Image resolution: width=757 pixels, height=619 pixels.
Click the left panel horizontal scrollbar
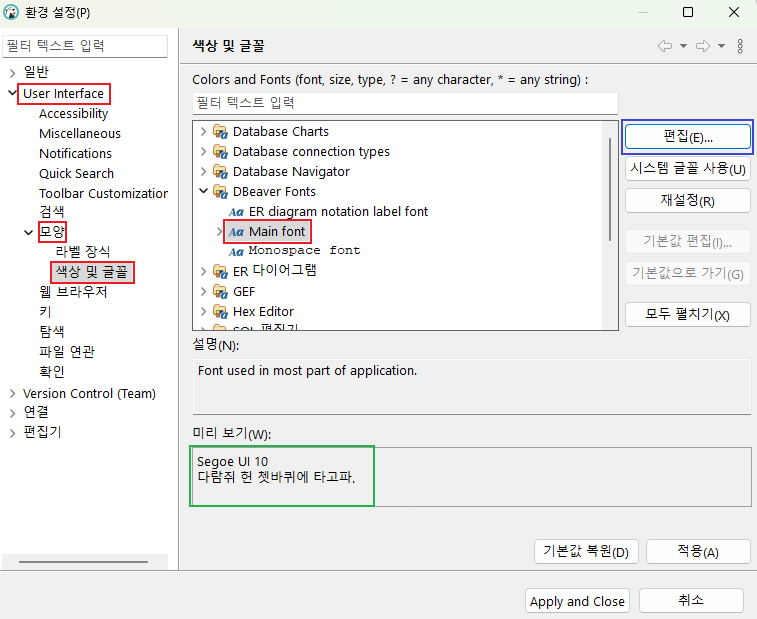(83, 562)
